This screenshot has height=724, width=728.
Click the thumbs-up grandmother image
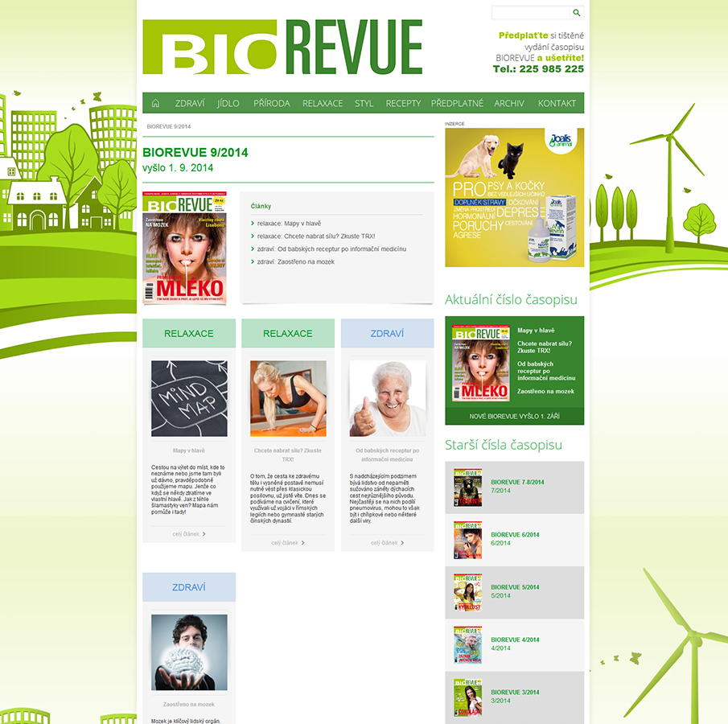(x=387, y=398)
